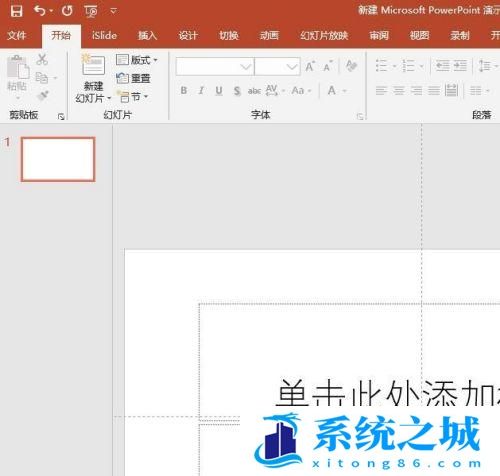Toggle text Shadow formatting

[x=237, y=91]
